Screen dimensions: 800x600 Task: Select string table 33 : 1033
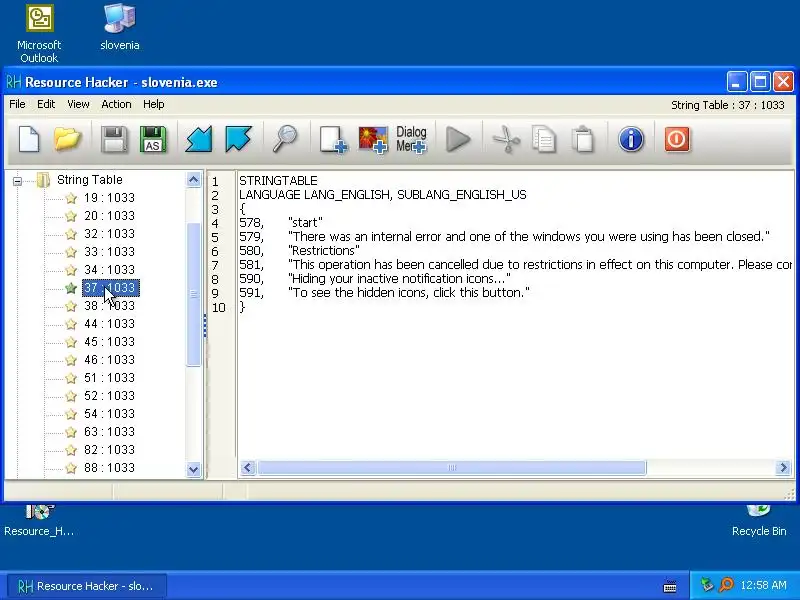(109, 252)
